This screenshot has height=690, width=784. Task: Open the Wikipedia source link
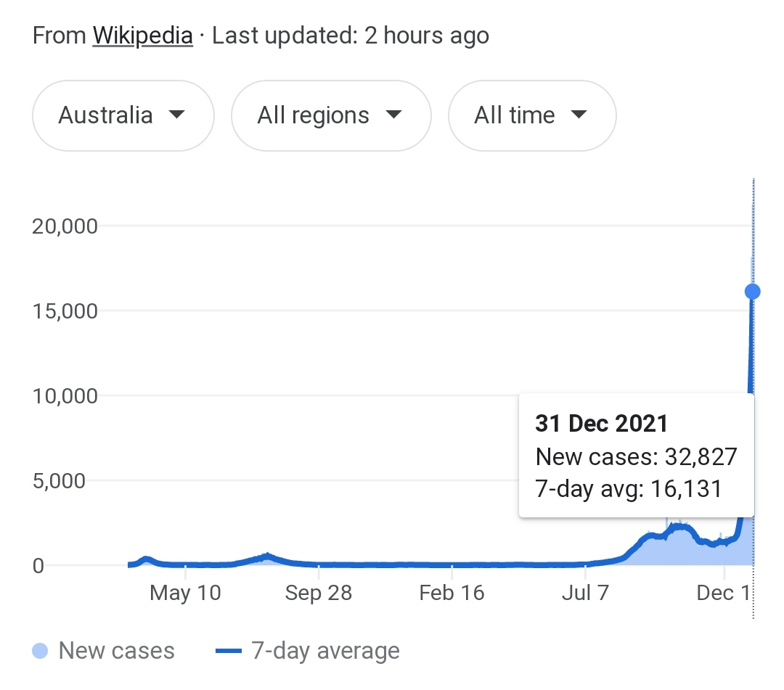click(142, 36)
